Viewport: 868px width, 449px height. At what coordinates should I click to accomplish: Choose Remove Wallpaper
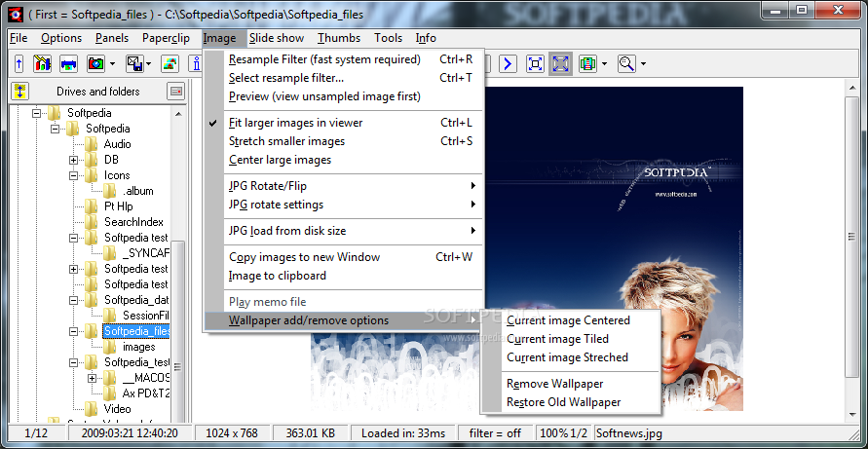point(570,384)
